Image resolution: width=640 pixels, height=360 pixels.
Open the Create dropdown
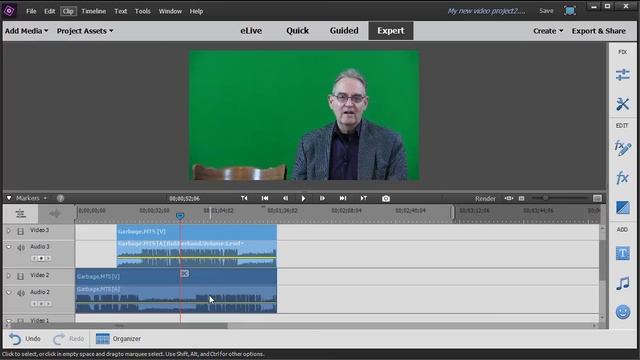tap(548, 31)
